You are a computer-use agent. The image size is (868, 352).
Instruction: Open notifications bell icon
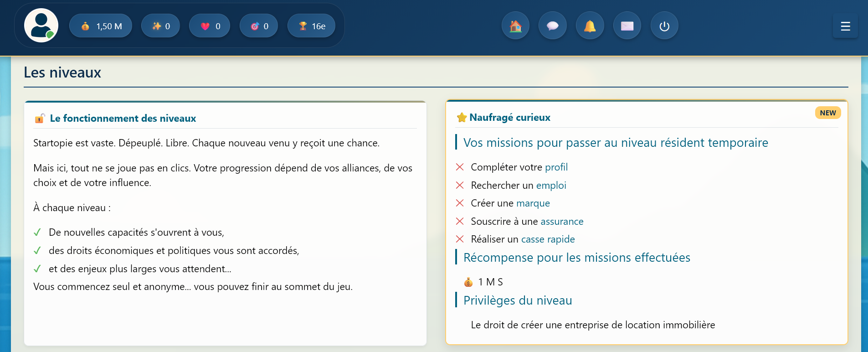[x=590, y=26]
